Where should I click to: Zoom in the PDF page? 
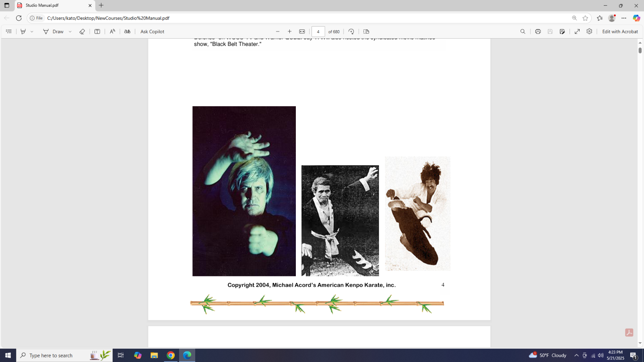point(289,31)
